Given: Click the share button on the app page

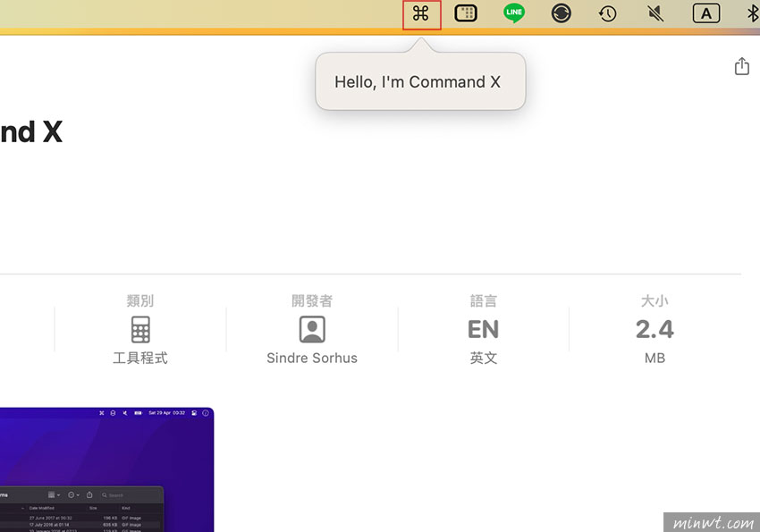Looking at the screenshot, I should click(741, 66).
